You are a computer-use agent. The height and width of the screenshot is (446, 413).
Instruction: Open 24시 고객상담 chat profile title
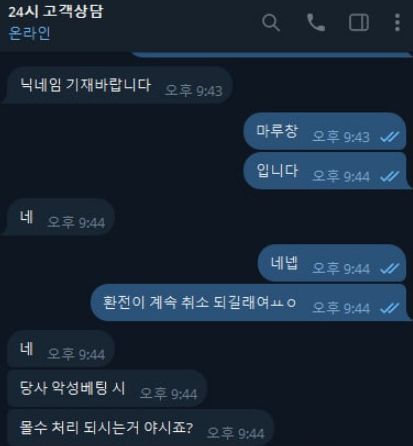pyautogui.click(x=56, y=12)
